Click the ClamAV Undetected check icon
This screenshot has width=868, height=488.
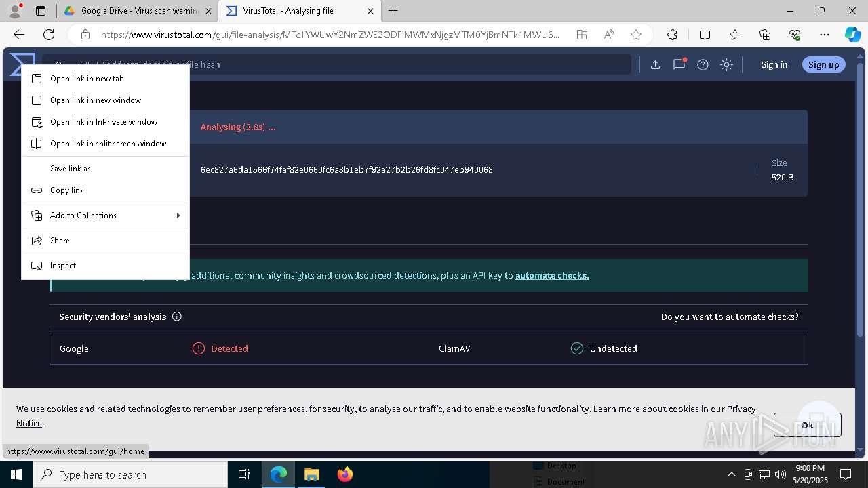576,348
